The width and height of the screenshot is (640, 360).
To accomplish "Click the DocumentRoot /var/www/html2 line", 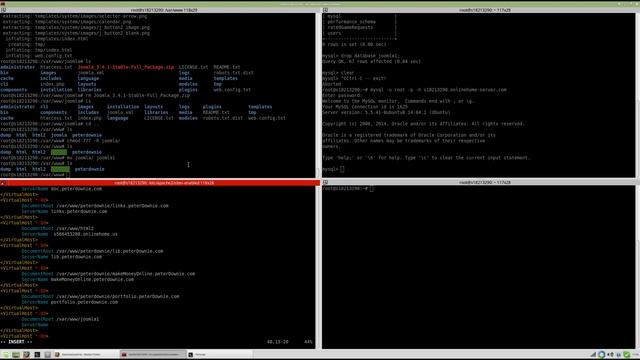I will click(58, 229).
